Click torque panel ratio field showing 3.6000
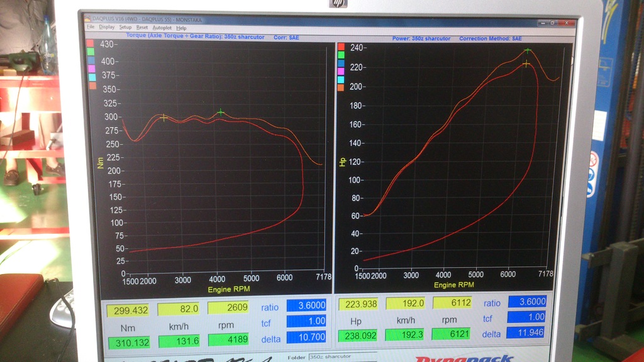 pyautogui.click(x=306, y=306)
